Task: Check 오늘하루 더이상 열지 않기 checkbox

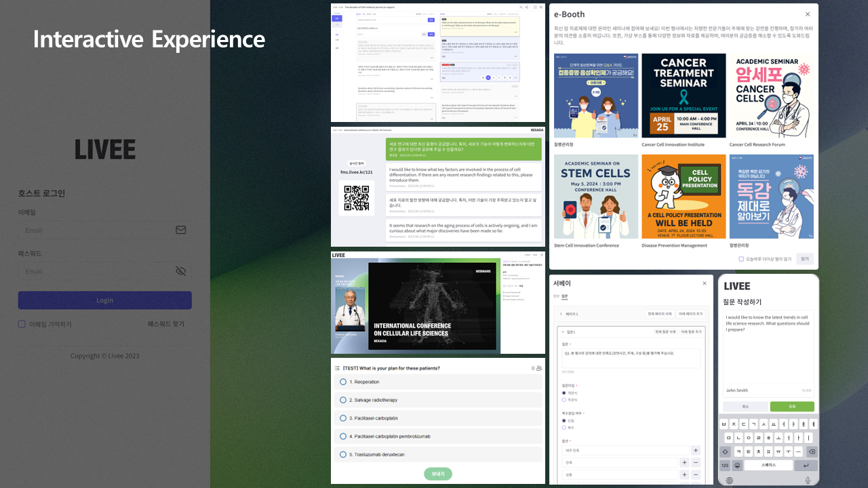Action: tap(741, 258)
